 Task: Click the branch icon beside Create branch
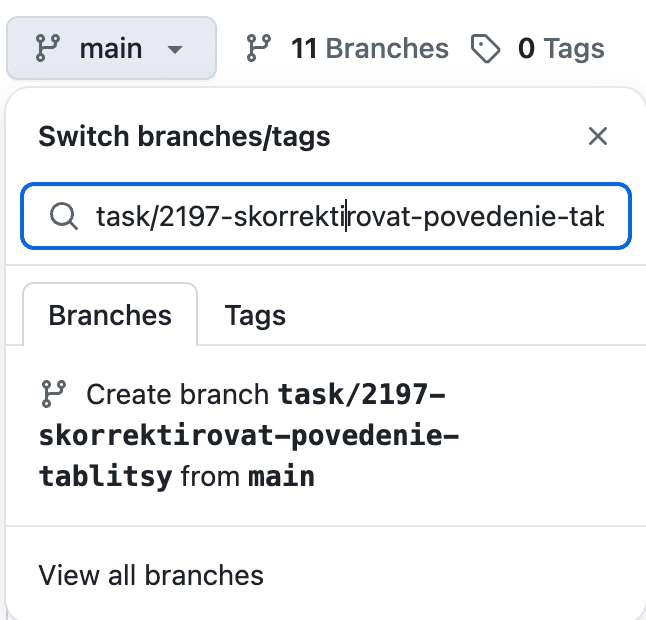tap(54, 394)
